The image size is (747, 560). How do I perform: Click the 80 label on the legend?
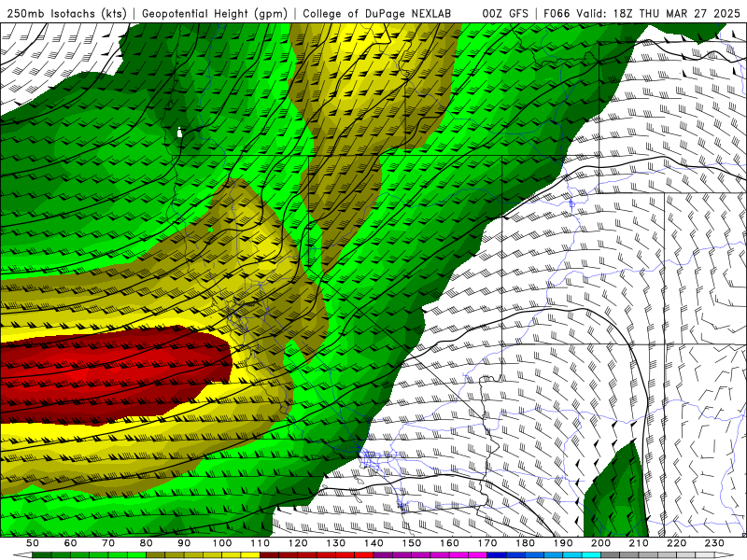pyautogui.click(x=147, y=543)
